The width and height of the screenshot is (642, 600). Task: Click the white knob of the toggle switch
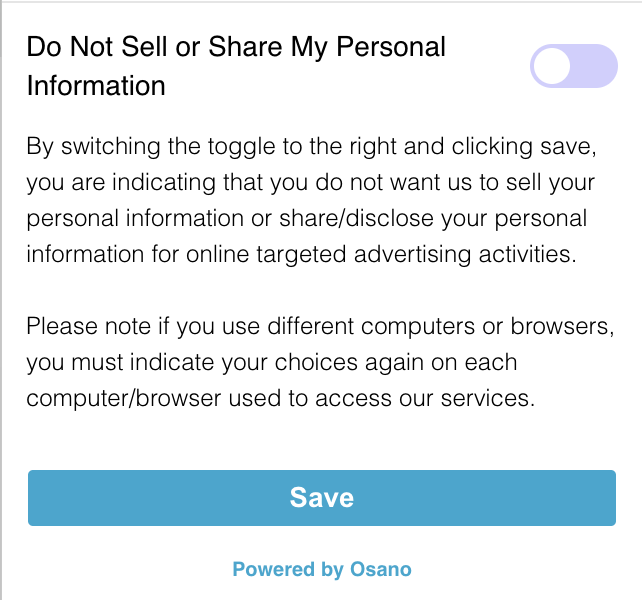point(553,66)
